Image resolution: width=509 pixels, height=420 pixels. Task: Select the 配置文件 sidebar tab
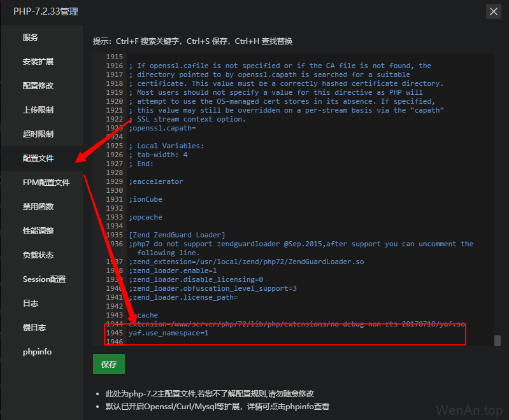[x=38, y=158]
